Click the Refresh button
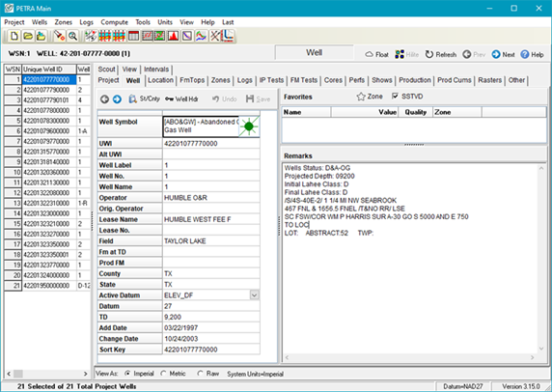Image resolution: width=552 pixels, height=392 pixels. [441, 55]
